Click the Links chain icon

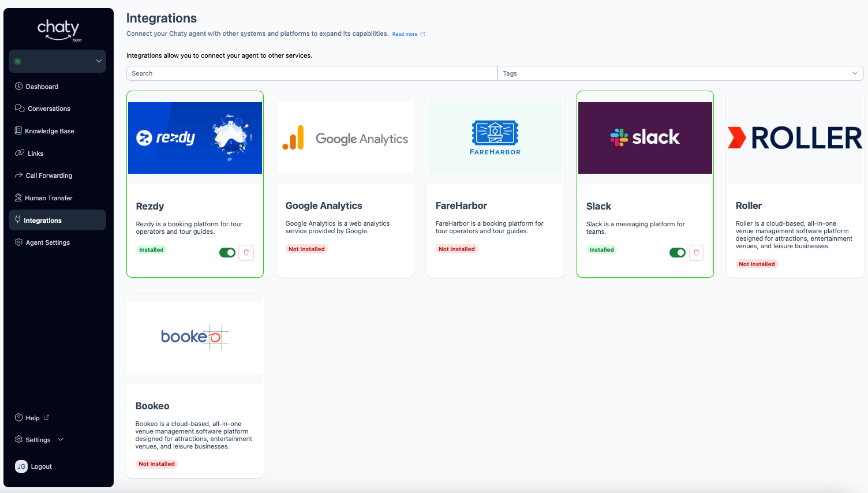coord(20,153)
